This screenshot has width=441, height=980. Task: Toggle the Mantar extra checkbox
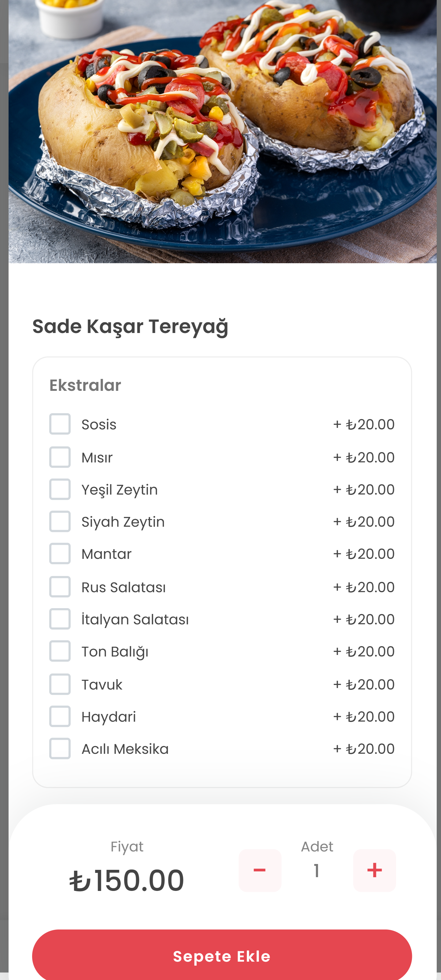point(60,554)
